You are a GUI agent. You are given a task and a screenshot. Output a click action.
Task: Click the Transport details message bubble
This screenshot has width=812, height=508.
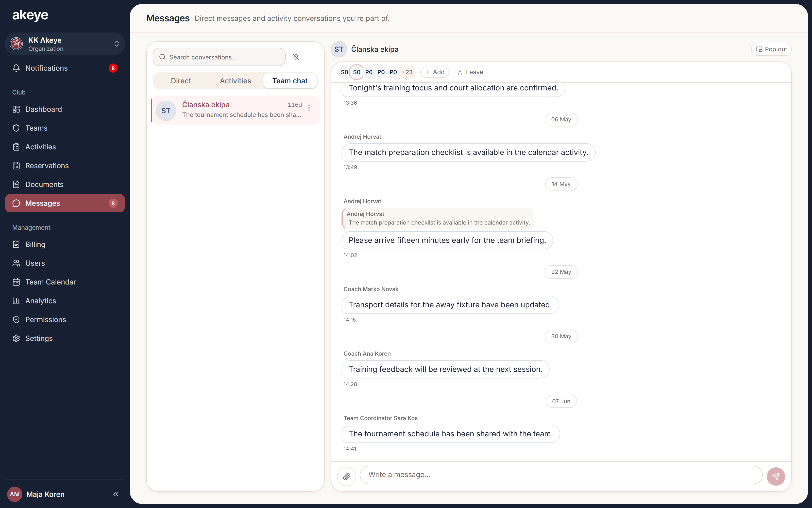click(x=450, y=305)
